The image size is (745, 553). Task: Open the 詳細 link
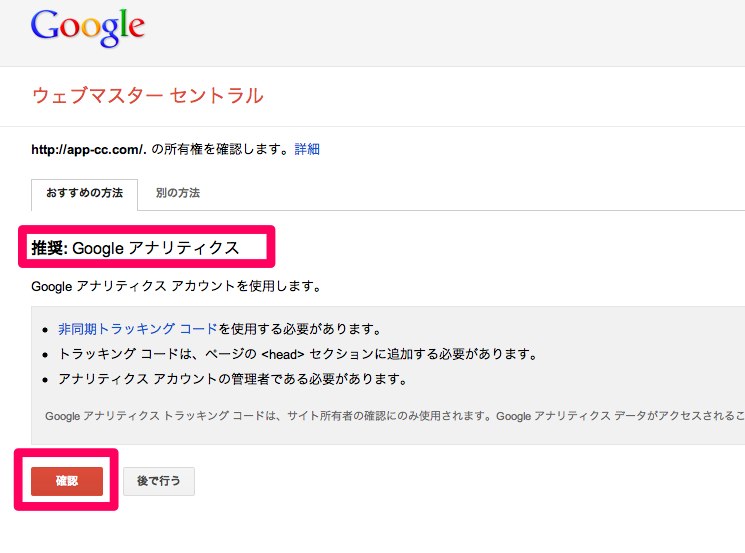(307, 149)
